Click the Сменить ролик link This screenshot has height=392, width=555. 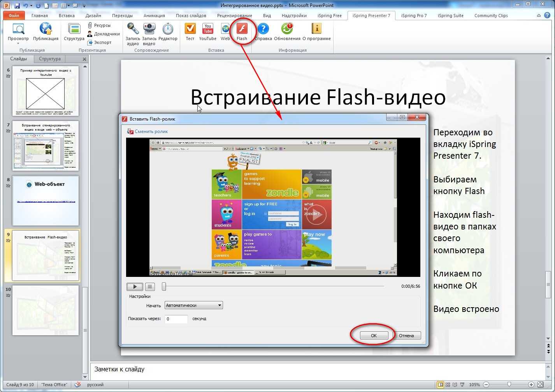(148, 131)
